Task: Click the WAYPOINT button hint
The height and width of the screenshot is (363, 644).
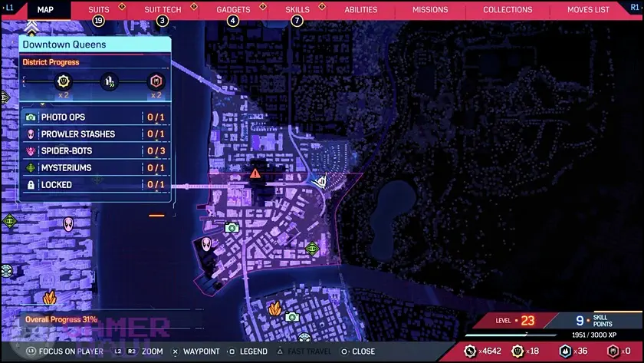Action: (195, 351)
